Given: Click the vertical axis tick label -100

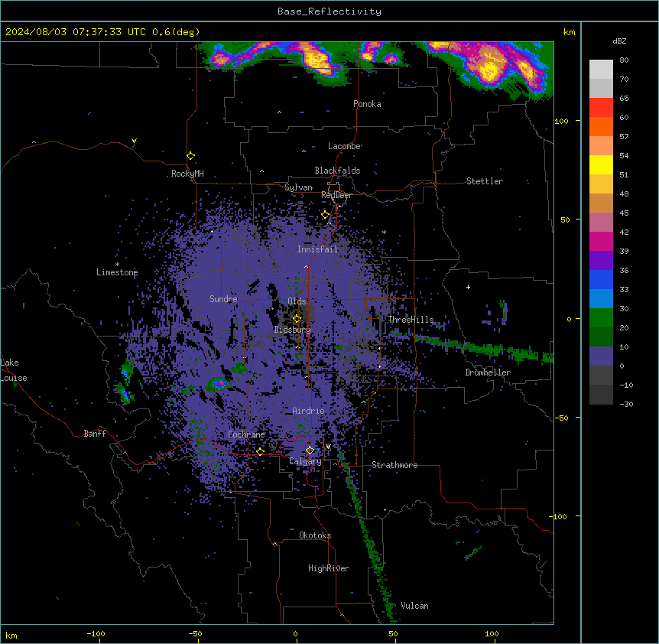Looking at the screenshot, I should click(x=559, y=516).
